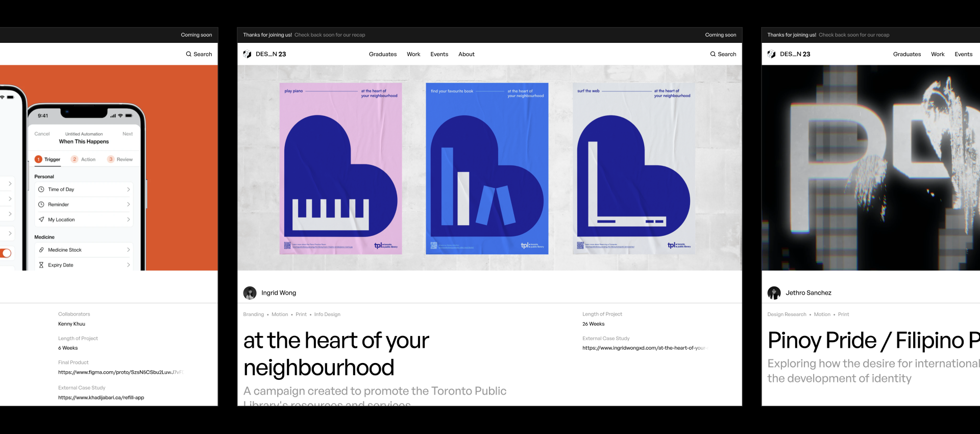980x434 pixels.
Task: Open the About menu item
Action: click(x=466, y=54)
